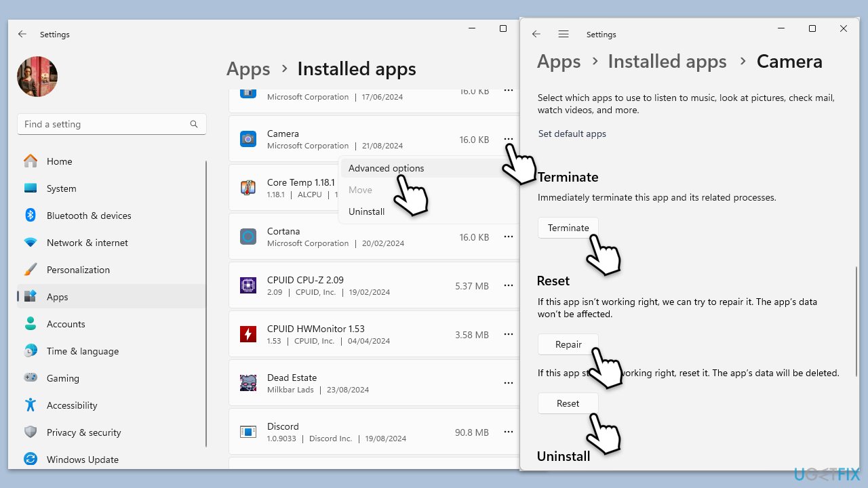The width and height of the screenshot is (868, 488).
Task: Open Accessibility category
Action: [x=112, y=405]
